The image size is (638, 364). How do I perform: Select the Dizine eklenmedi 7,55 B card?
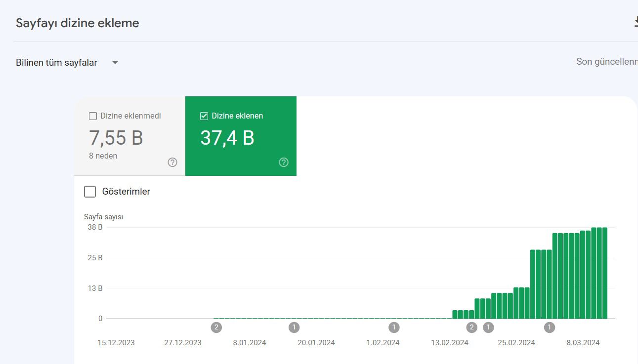129,136
